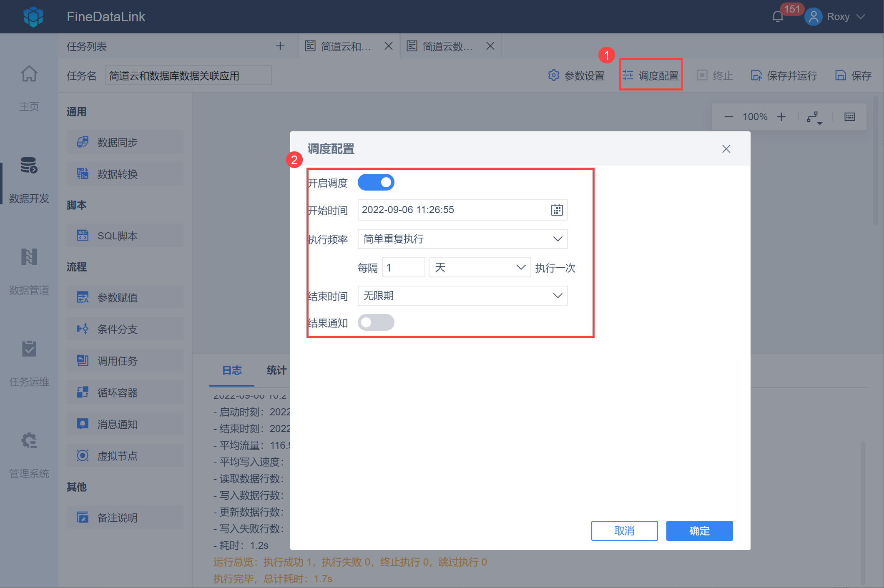The height and width of the screenshot is (588, 884).
Task: Expand the 结束时间 无限期 dropdown
Action: coord(462,296)
